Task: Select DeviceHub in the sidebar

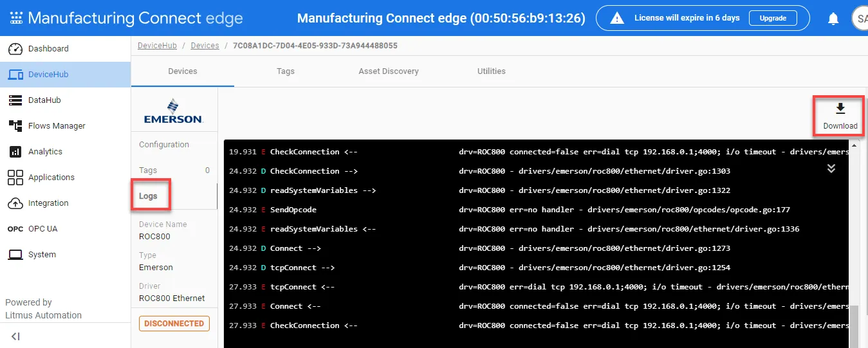Action: 66,75
